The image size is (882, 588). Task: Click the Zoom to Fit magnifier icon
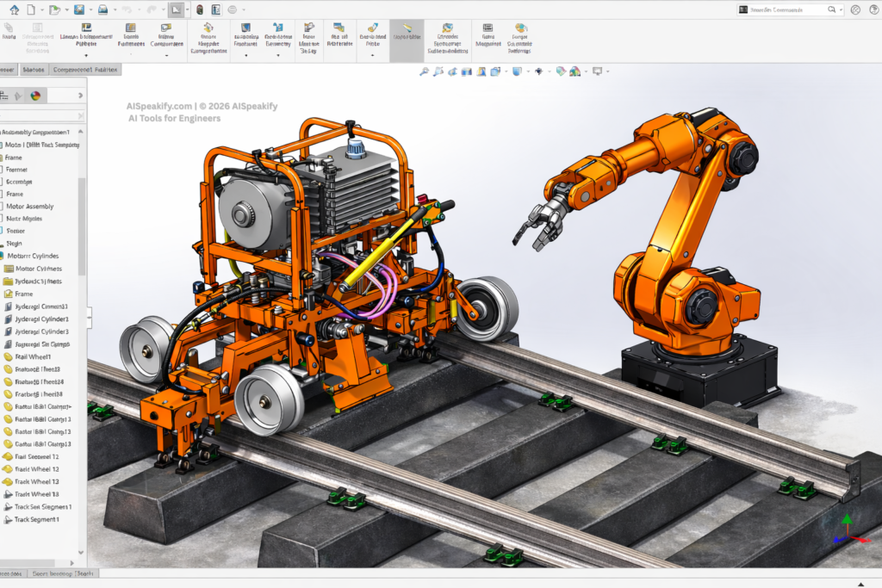click(x=424, y=71)
